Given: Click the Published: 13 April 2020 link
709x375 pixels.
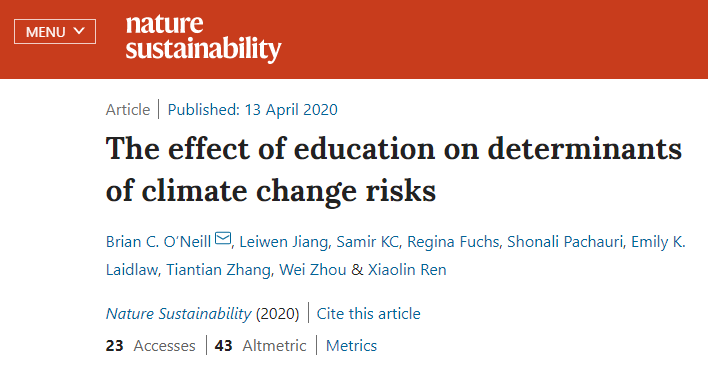Looking at the screenshot, I should (x=252, y=109).
